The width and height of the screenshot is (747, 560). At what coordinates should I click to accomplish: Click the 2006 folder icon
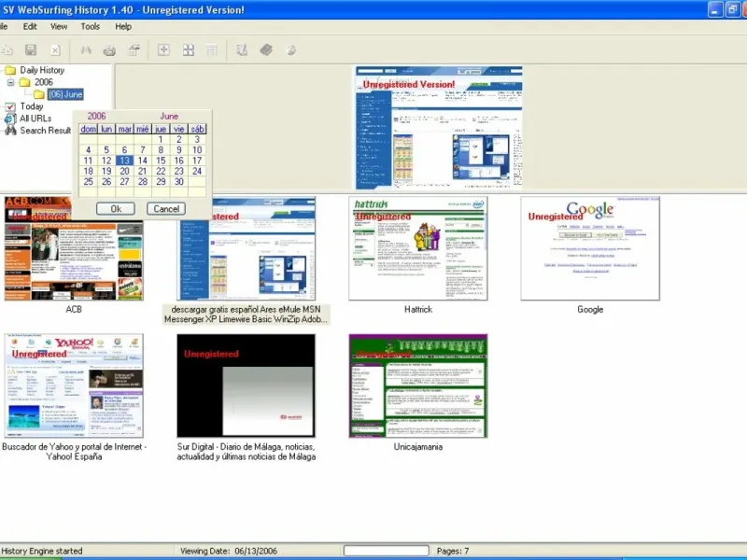pos(25,82)
